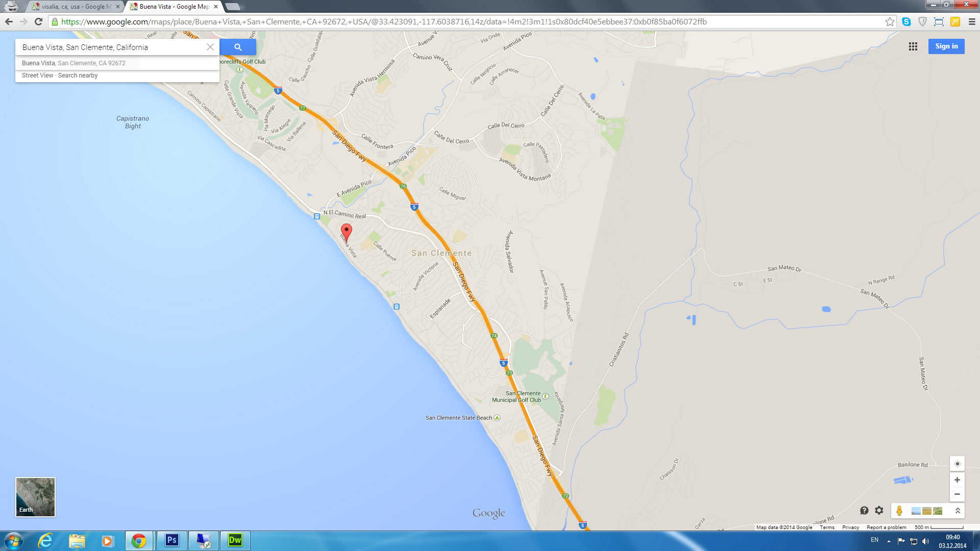Open the help feedback bubble icon

pyautogui.click(x=864, y=511)
